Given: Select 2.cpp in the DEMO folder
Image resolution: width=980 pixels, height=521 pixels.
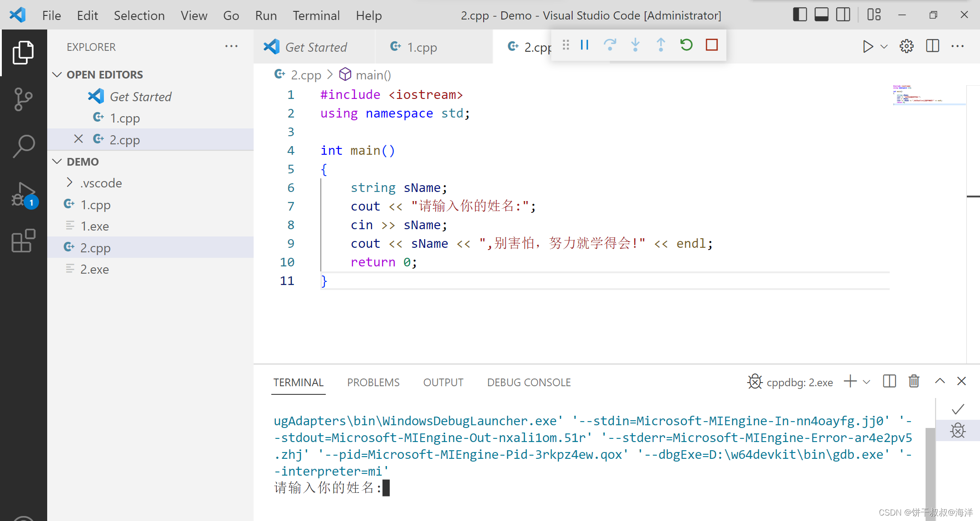Looking at the screenshot, I should [150, 248].
